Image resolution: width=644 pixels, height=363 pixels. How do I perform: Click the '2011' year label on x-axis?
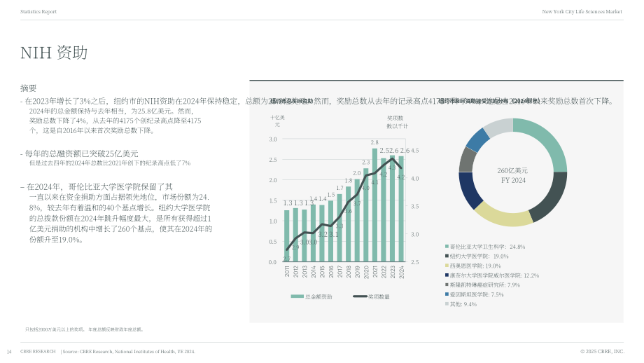click(x=287, y=272)
